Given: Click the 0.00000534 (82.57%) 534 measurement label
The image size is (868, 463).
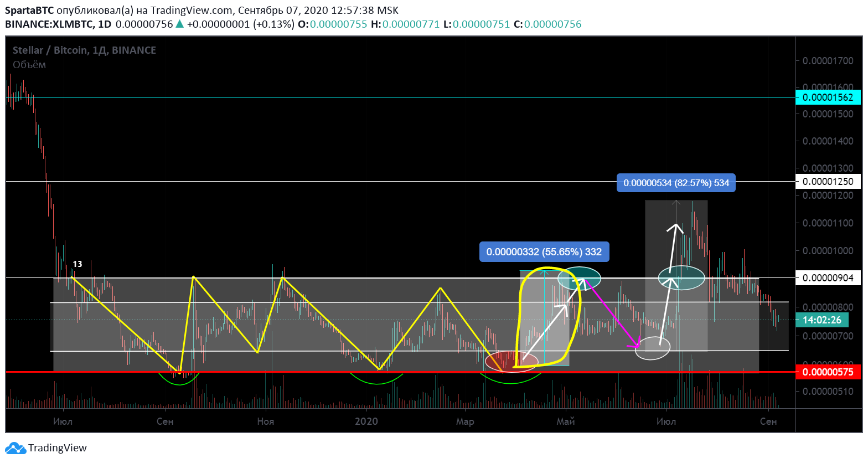Looking at the screenshot, I should [x=676, y=183].
